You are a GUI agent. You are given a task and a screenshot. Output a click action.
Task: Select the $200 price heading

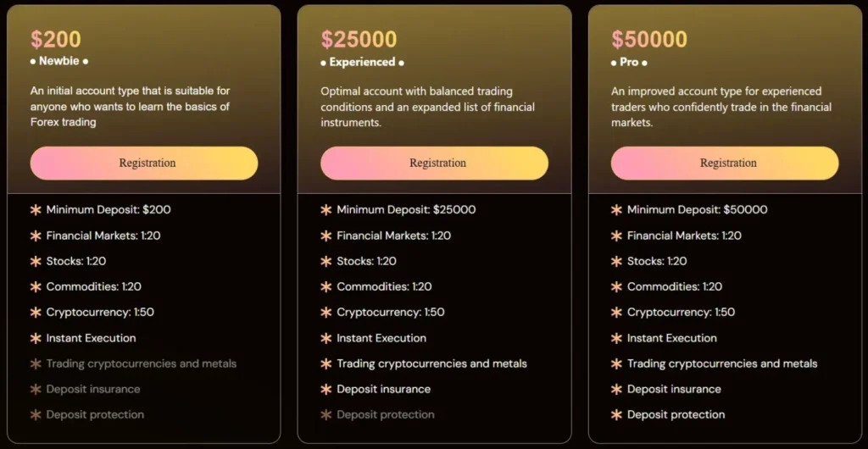coord(56,39)
